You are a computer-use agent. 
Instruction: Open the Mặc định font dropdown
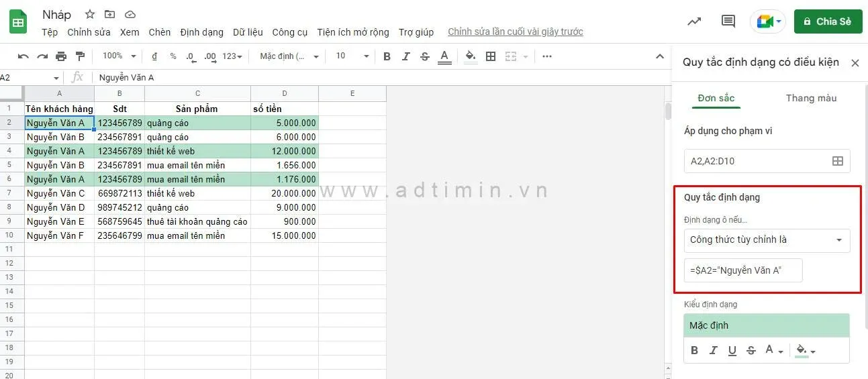[x=289, y=56]
